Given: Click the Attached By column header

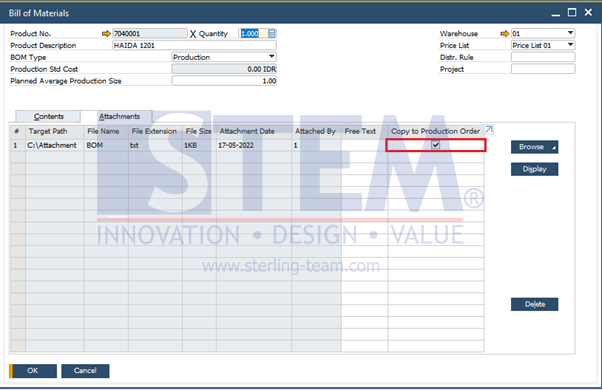Looking at the screenshot, I should click(316, 132).
